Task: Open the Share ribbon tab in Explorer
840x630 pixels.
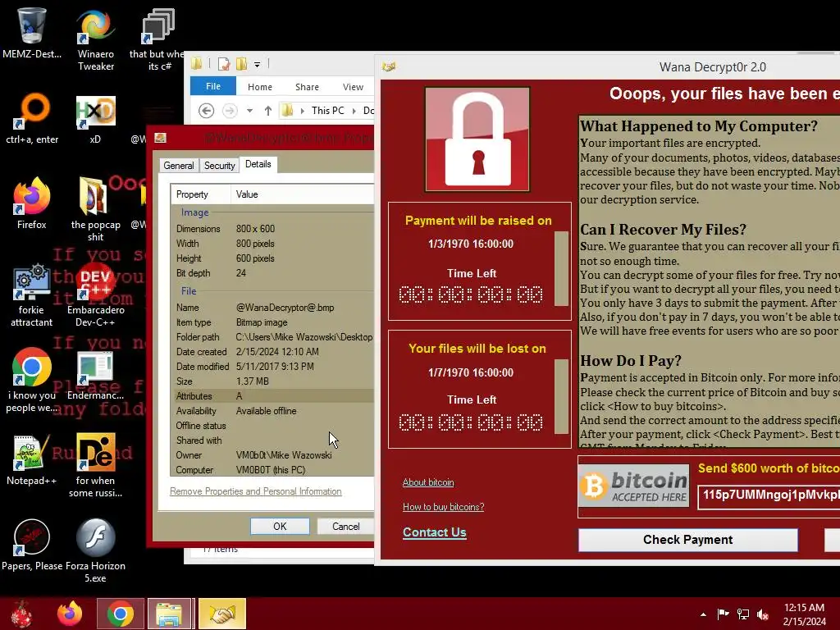Action: point(307,87)
